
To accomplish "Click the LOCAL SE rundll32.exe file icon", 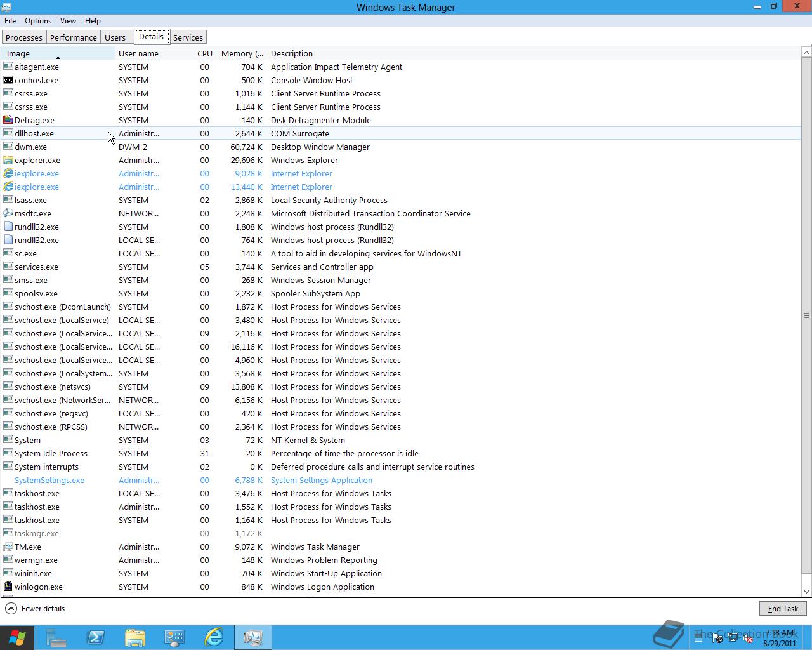I will click(x=8, y=240).
